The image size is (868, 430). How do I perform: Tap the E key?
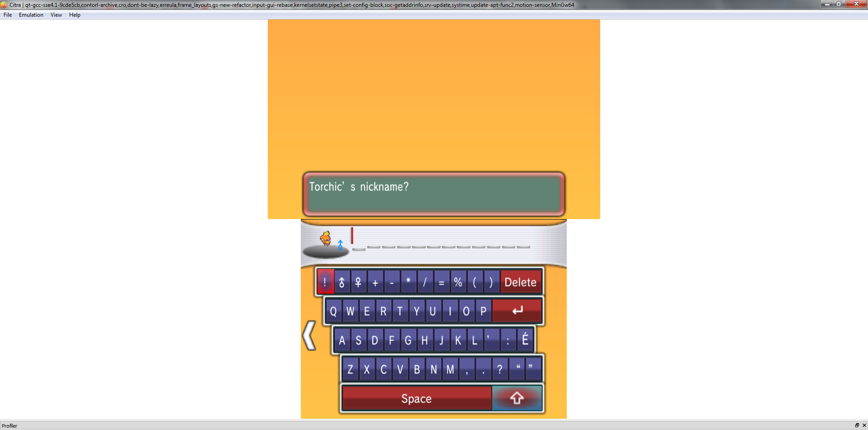click(x=367, y=311)
